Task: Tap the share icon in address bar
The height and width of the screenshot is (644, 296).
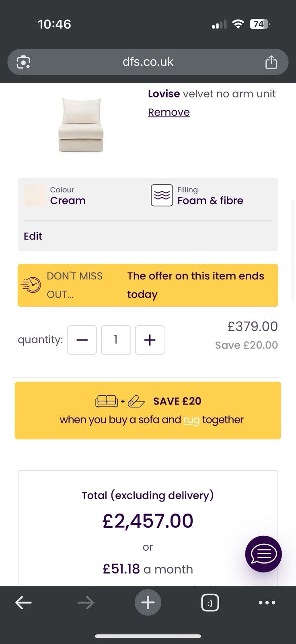Action: (x=271, y=62)
